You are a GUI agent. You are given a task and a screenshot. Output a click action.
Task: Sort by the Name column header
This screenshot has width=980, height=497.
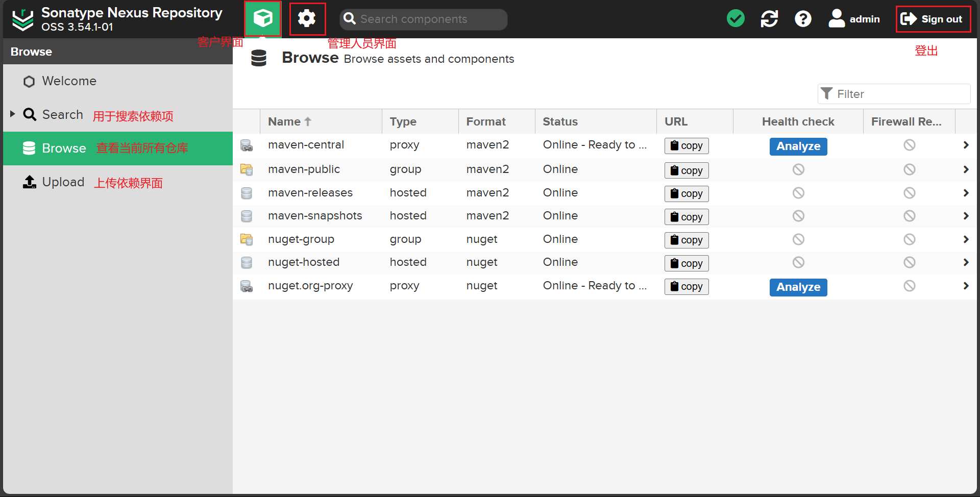click(x=321, y=121)
